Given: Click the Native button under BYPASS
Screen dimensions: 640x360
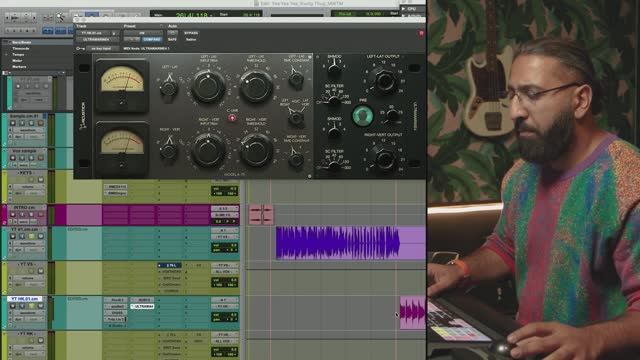Looking at the screenshot, I should pos(191,39).
